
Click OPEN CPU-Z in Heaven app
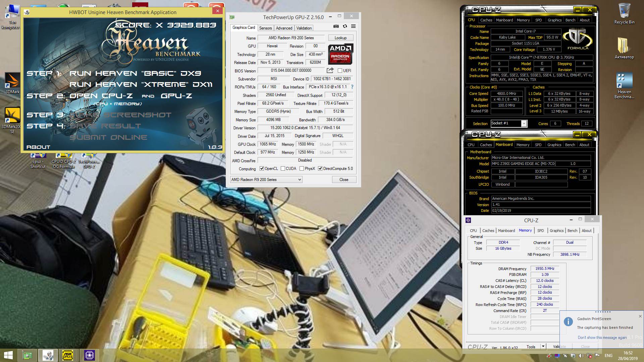[x=101, y=96]
